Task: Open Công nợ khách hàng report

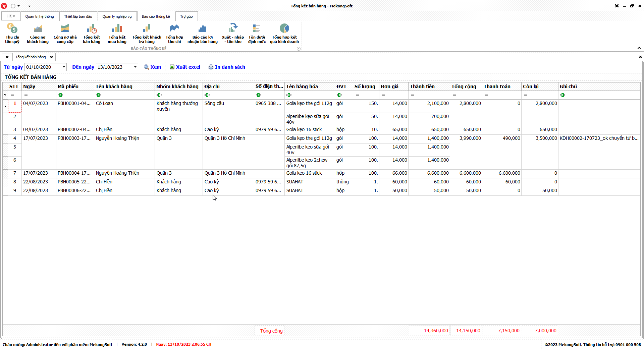Action: click(x=38, y=33)
